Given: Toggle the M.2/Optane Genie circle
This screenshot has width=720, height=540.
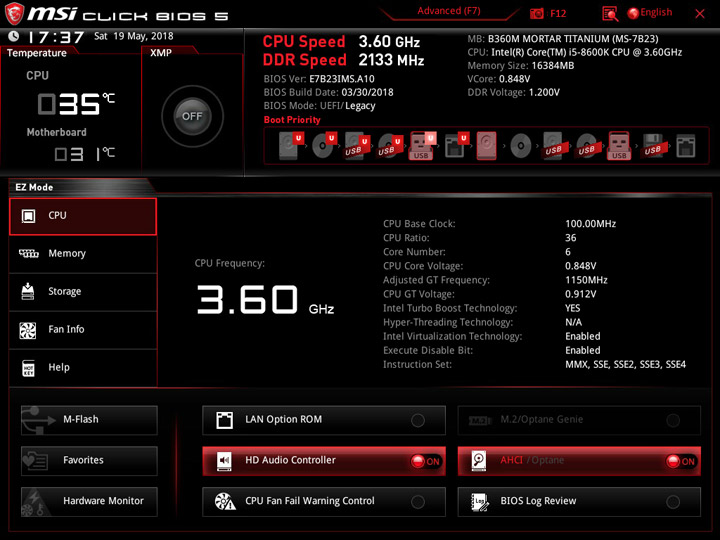Looking at the screenshot, I should point(673,420).
